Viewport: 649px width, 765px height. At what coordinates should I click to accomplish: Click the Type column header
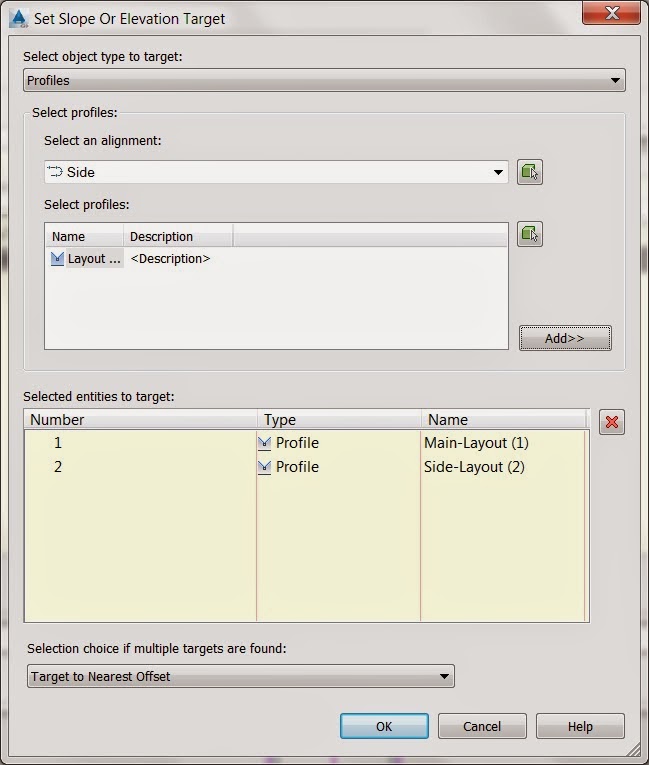pos(339,420)
